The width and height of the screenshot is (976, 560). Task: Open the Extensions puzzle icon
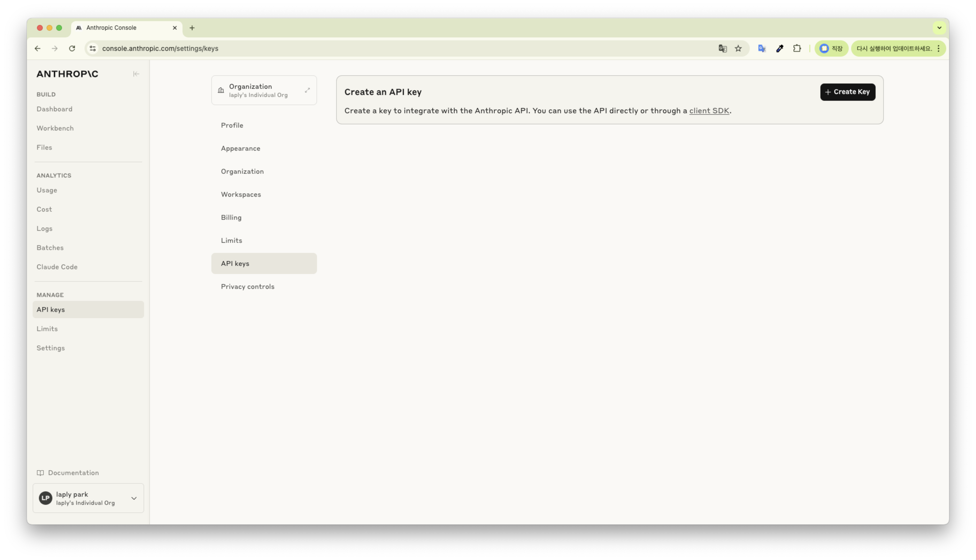(797, 48)
